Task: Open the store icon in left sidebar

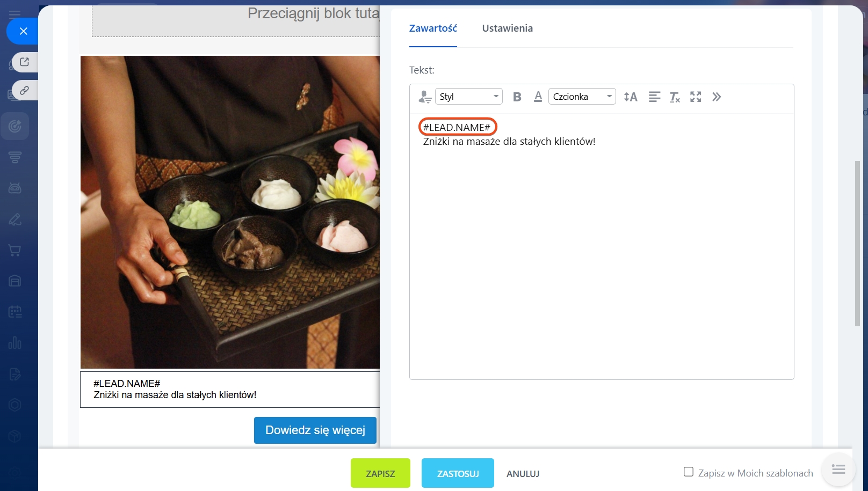Action: (x=15, y=281)
